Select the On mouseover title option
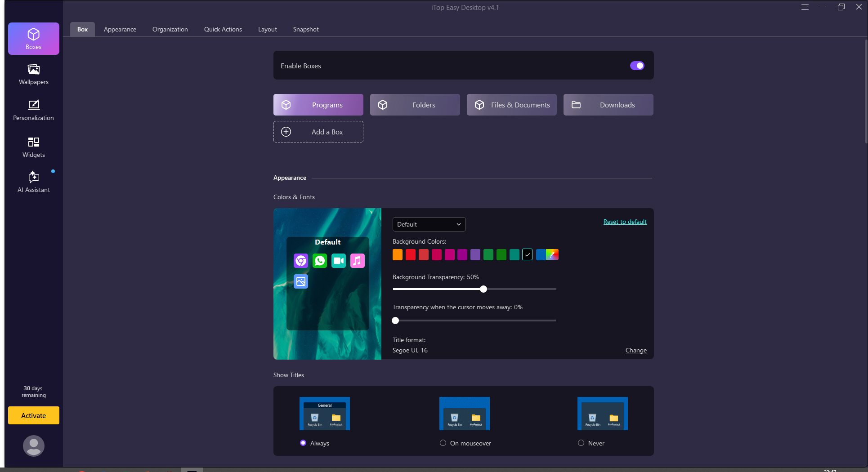This screenshot has width=868, height=472. [443, 443]
